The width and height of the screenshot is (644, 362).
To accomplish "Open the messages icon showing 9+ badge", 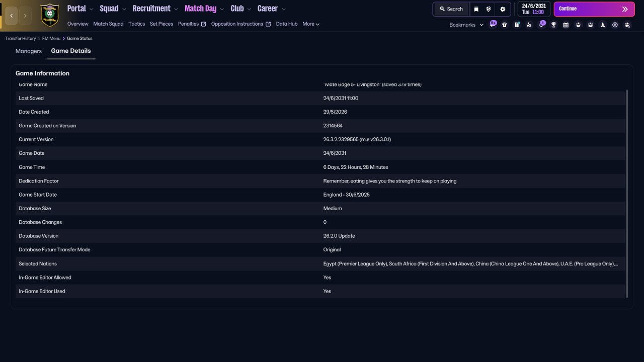I will click(x=493, y=24).
